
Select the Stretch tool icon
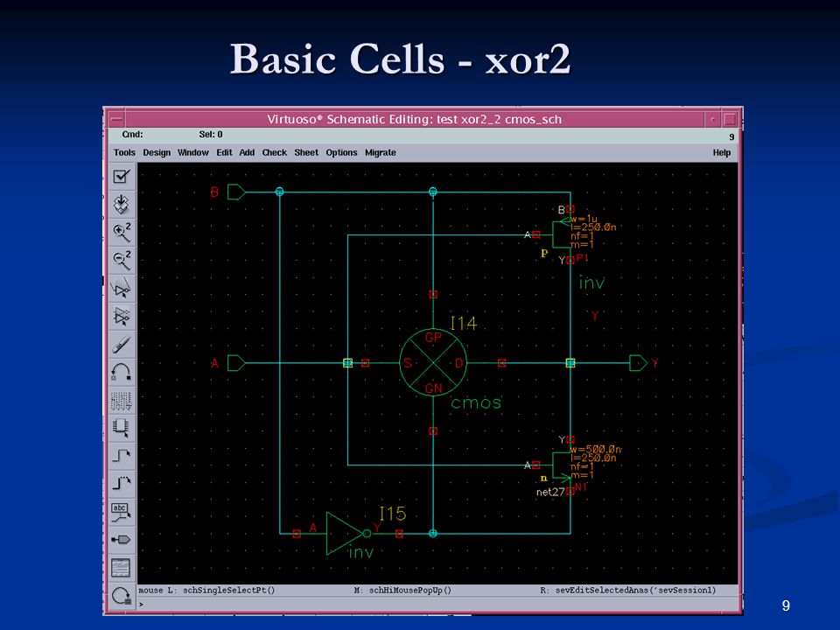(x=122, y=288)
